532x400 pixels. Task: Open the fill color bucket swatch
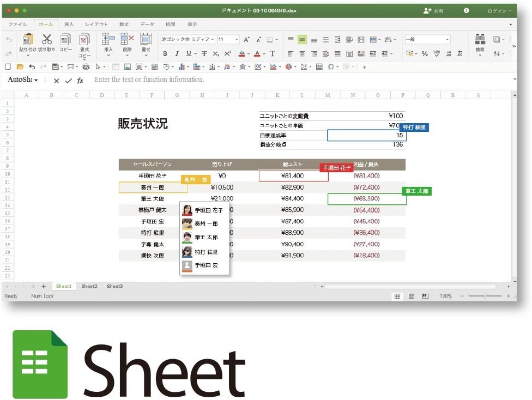coord(241,53)
